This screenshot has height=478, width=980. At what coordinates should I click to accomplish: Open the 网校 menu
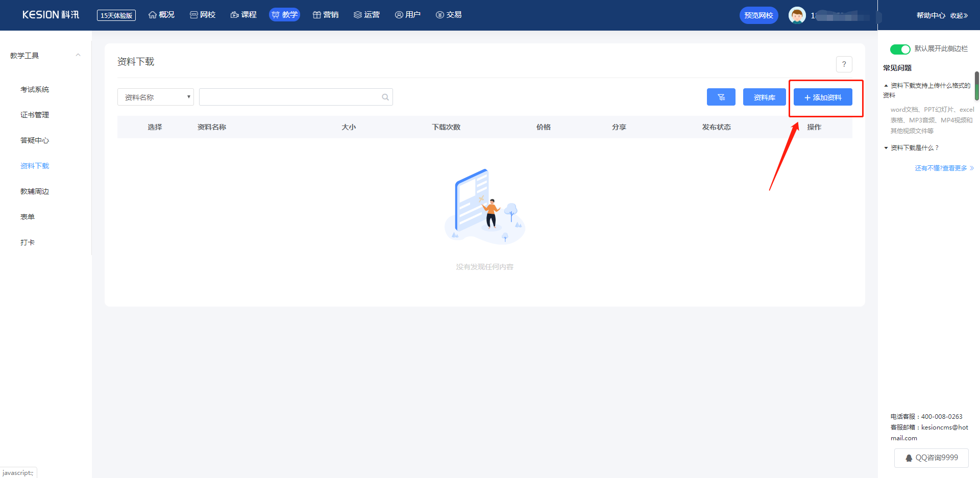pyautogui.click(x=203, y=15)
